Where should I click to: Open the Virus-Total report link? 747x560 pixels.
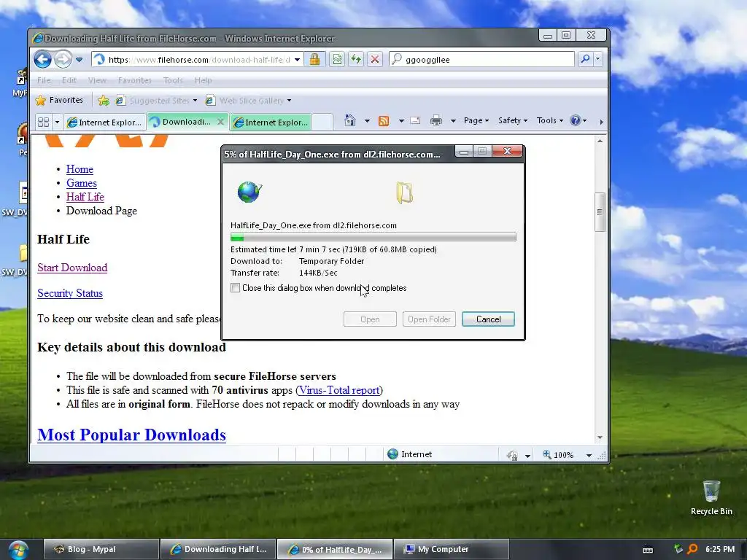339,390
